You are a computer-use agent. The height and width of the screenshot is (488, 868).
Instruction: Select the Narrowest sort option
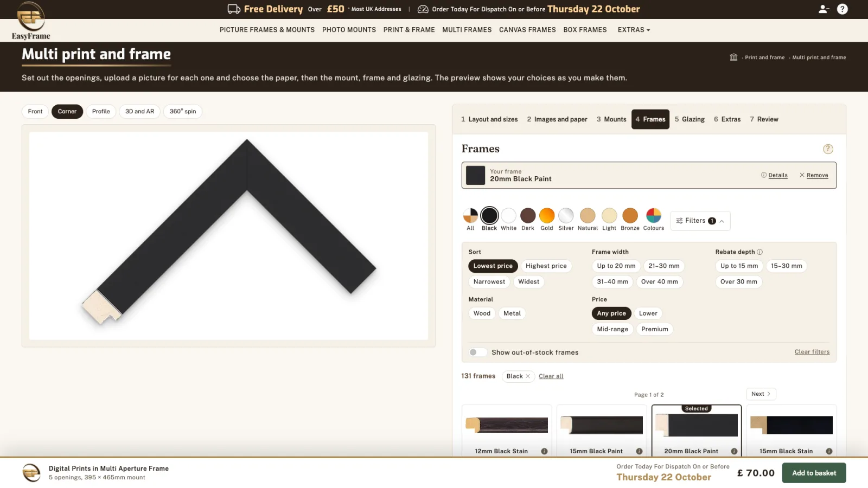tap(489, 282)
